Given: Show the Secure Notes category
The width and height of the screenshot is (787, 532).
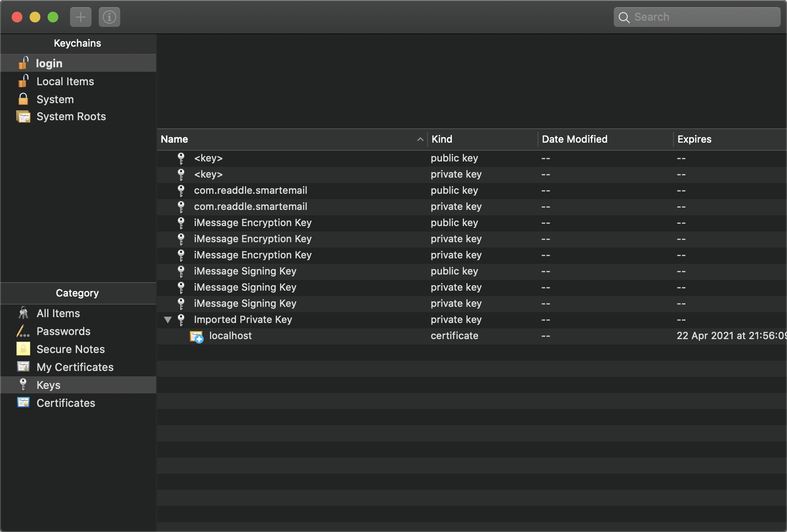Looking at the screenshot, I should (x=78, y=349).
